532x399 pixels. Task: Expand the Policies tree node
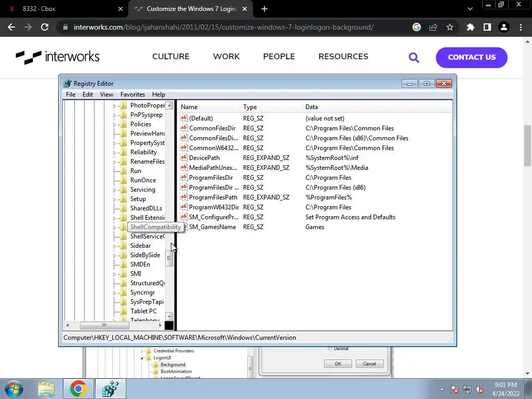pyautogui.click(x=115, y=125)
